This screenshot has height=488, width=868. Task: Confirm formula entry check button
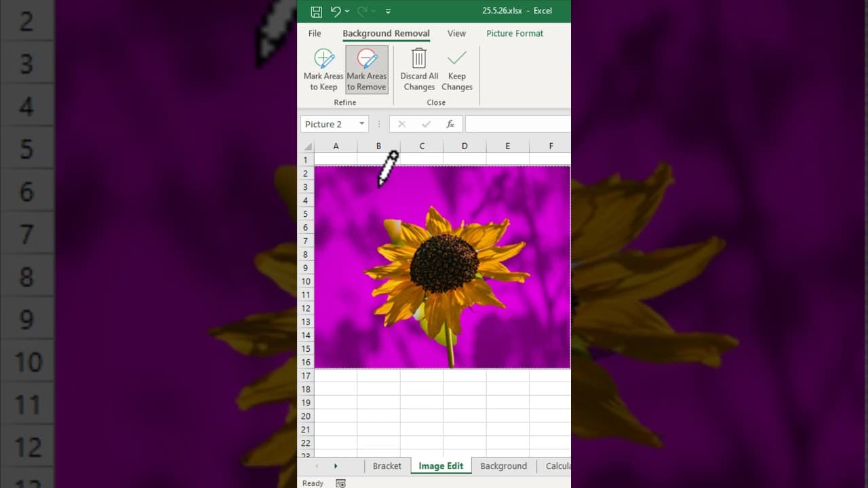click(426, 124)
